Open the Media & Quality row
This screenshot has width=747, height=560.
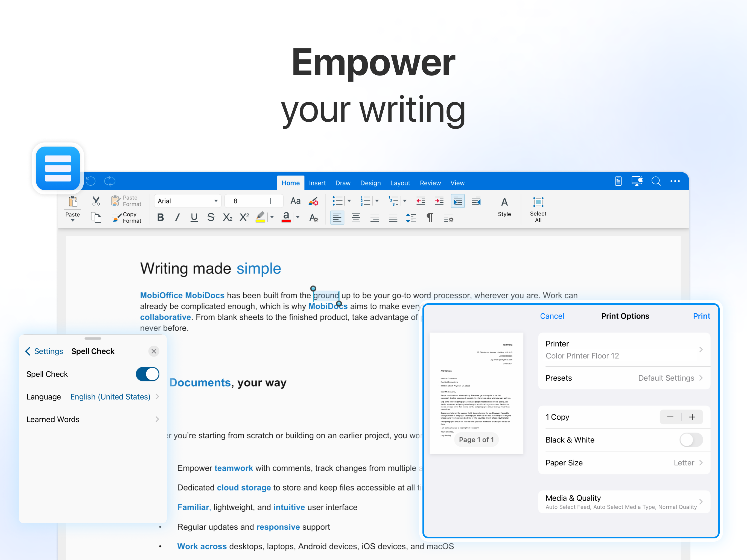(x=624, y=502)
